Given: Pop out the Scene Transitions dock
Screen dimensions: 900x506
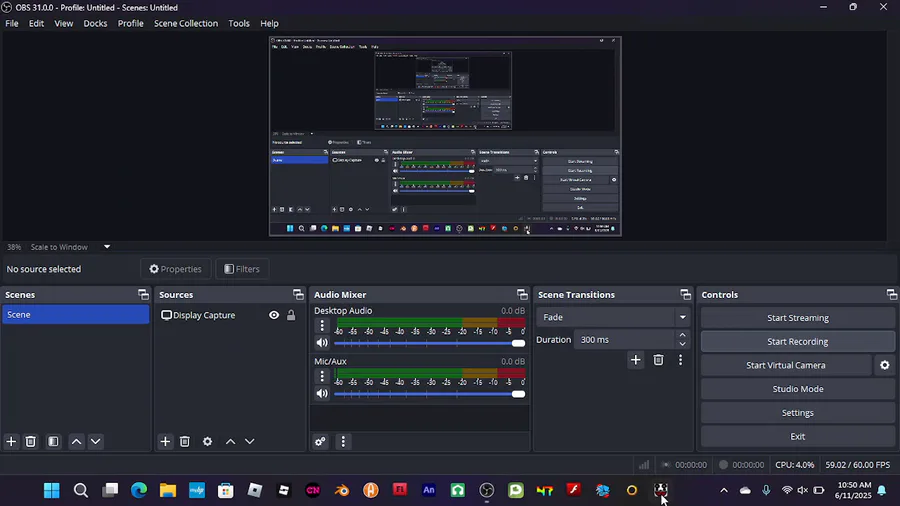Looking at the screenshot, I should (x=685, y=294).
